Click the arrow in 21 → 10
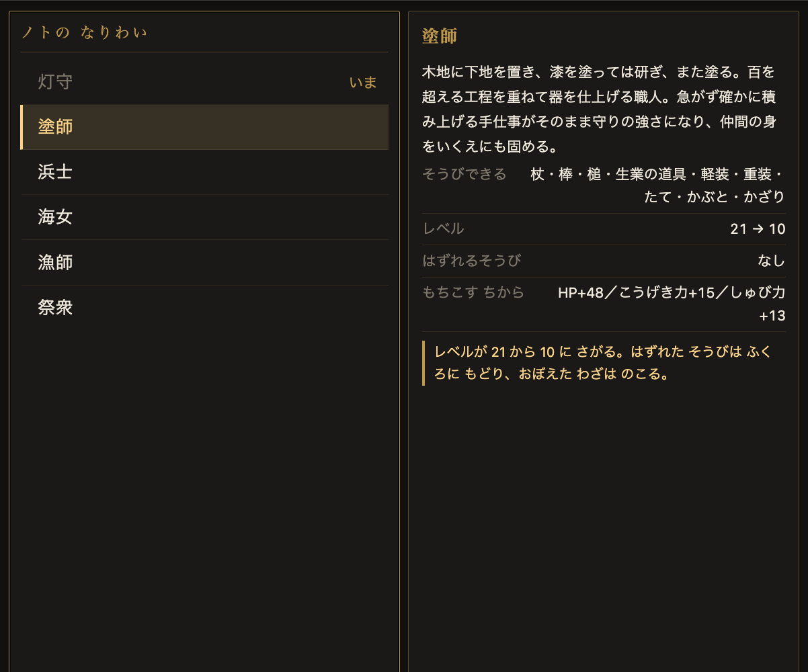Image resolution: width=808 pixels, height=672 pixels. pos(758,229)
